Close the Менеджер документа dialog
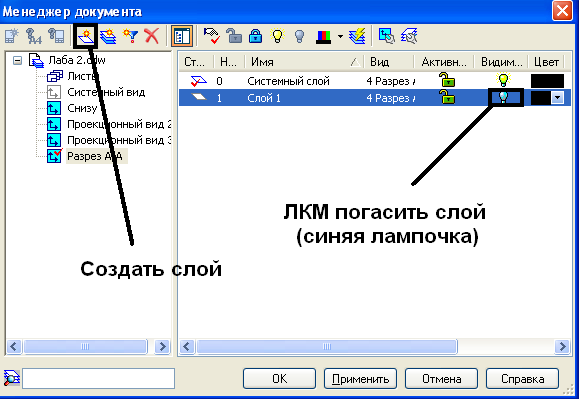 click(562, 11)
